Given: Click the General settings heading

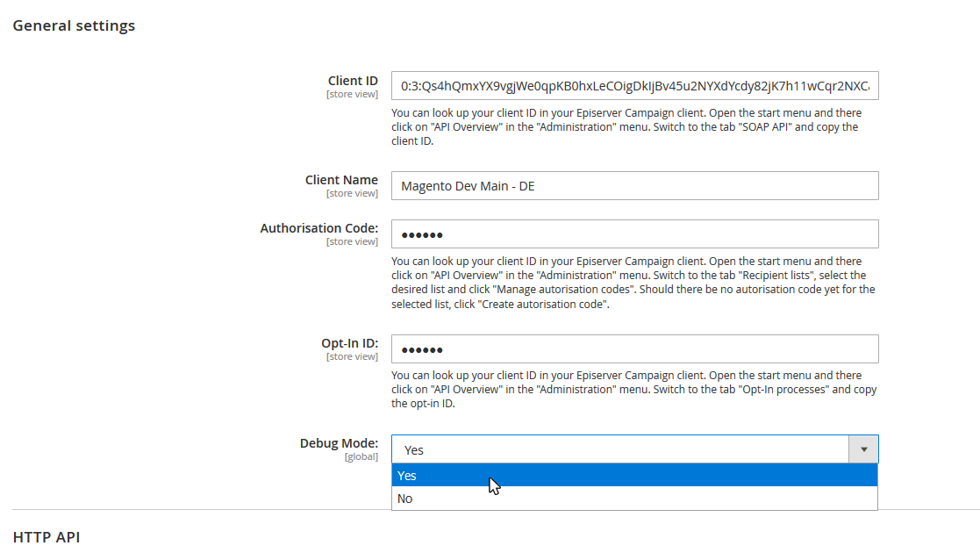Looking at the screenshot, I should coord(74,25).
